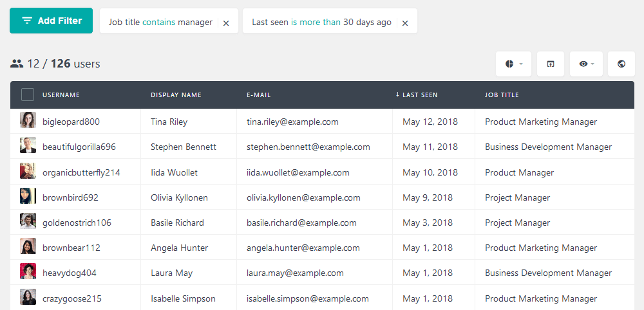
Task: Open brownbear112 user avatar
Action: coord(28,246)
